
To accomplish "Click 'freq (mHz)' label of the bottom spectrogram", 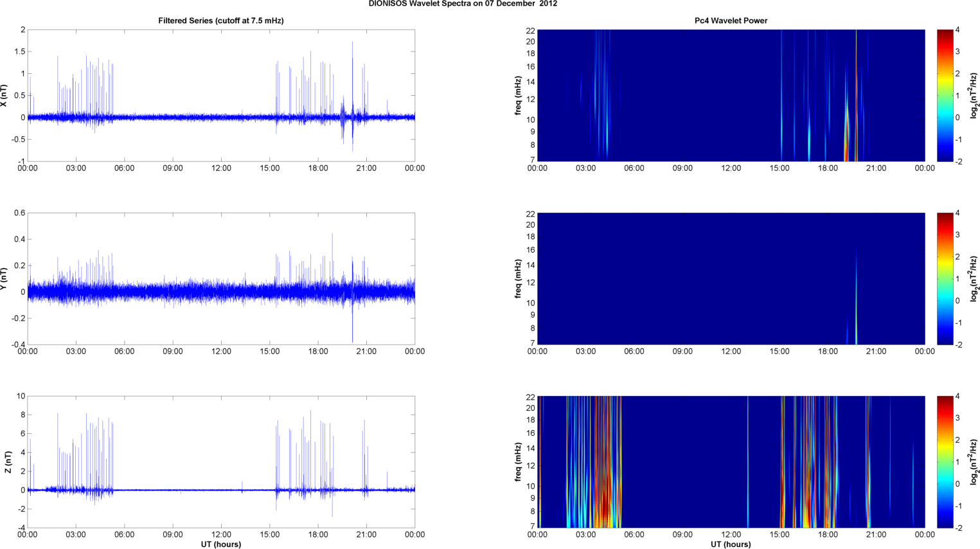I will point(518,462).
